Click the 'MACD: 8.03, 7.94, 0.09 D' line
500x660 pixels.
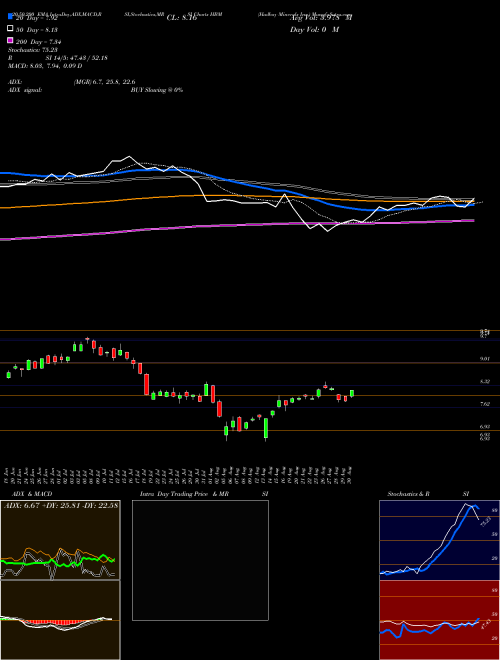[45, 66]
